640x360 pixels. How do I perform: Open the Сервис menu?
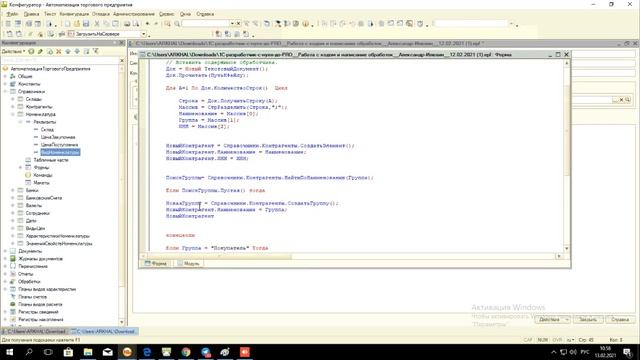pyautogui.click(x=167, y=14)
